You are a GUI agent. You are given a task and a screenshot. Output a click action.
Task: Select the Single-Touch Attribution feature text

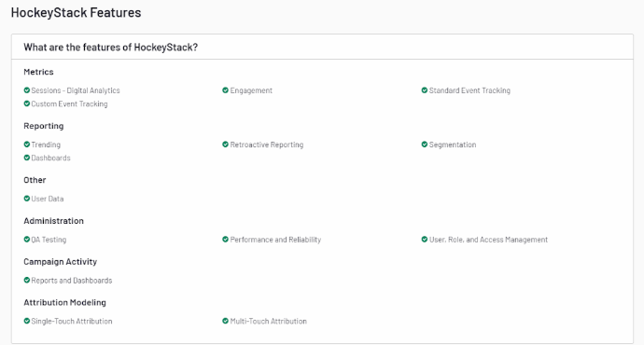(x=72, y=321)
